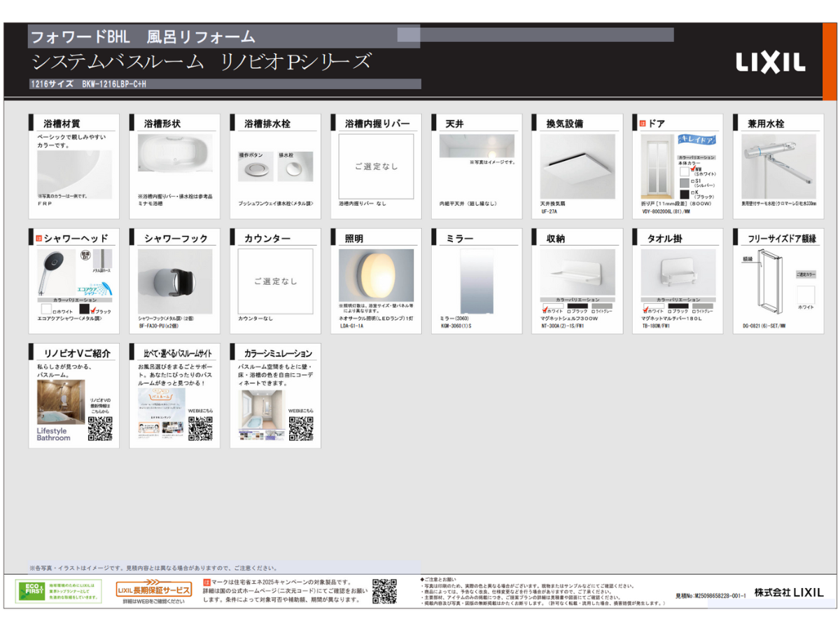Screen dimensions: 840x630
Task: Tick the ホワイト checkbox under タオル掛
Action: coord(645,311)
